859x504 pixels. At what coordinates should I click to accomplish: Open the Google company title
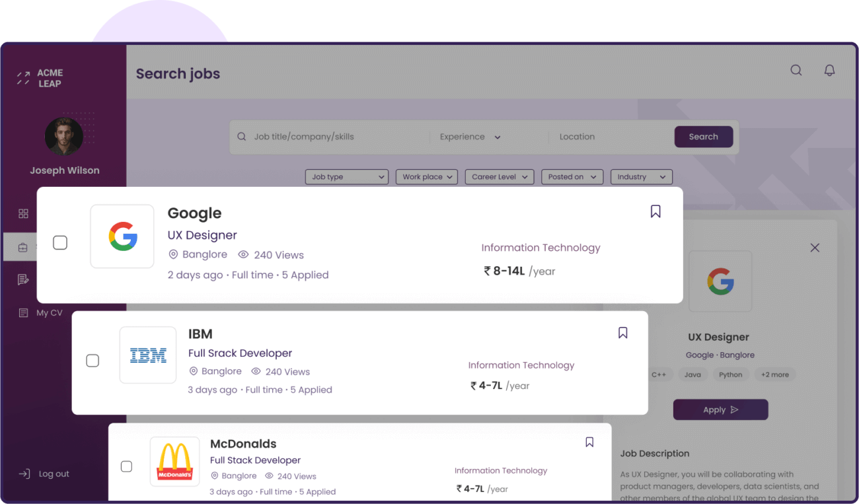tap(194, 213)
